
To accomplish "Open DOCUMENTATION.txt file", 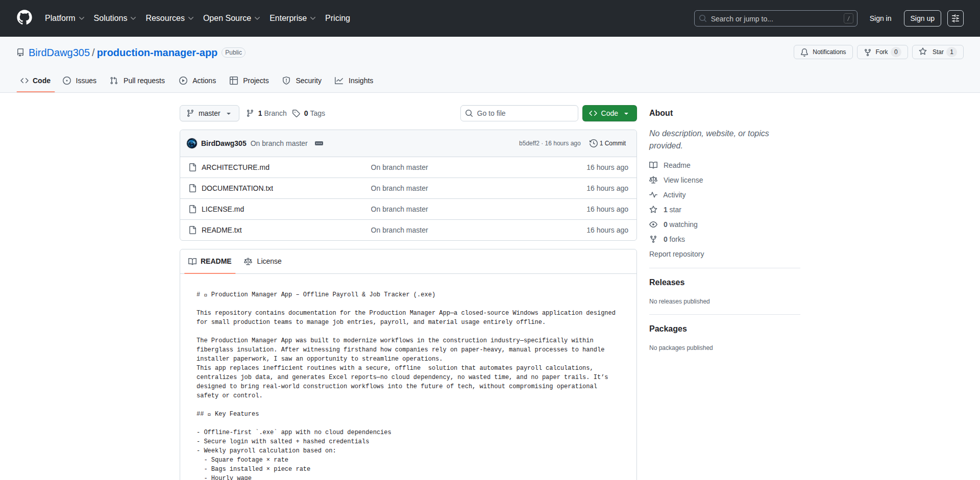I will tap(237, 188).
